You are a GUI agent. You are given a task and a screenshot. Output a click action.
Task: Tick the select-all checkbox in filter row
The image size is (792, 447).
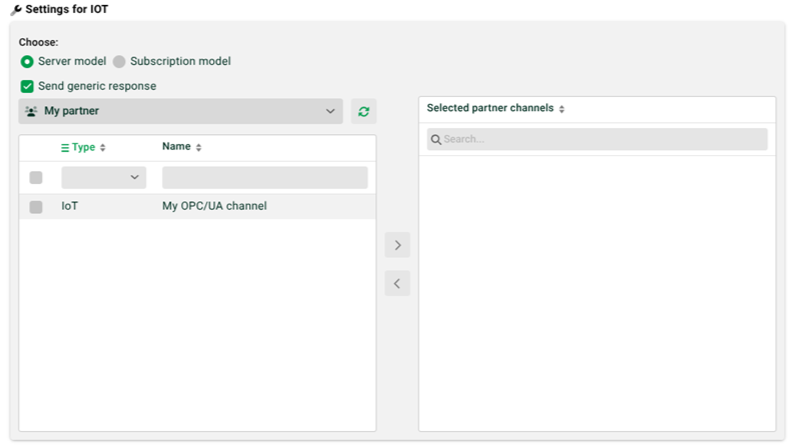coord(36,178)
